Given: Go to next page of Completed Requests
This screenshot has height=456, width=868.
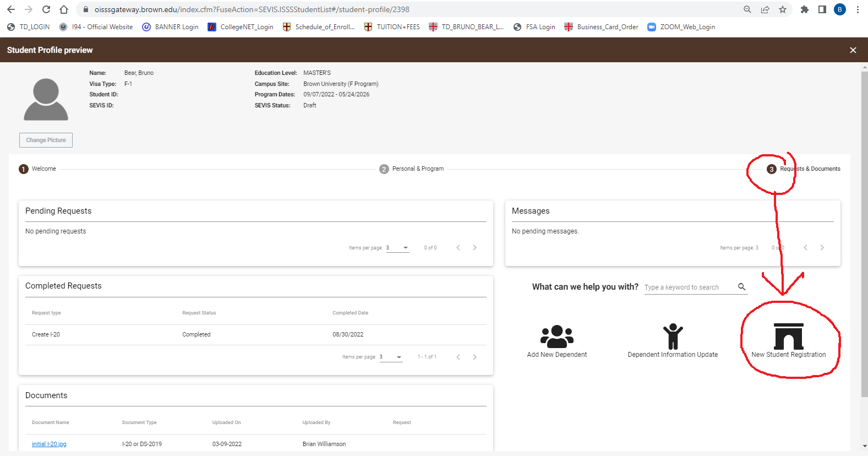Looking at the screenshot, I should (475, 357).
